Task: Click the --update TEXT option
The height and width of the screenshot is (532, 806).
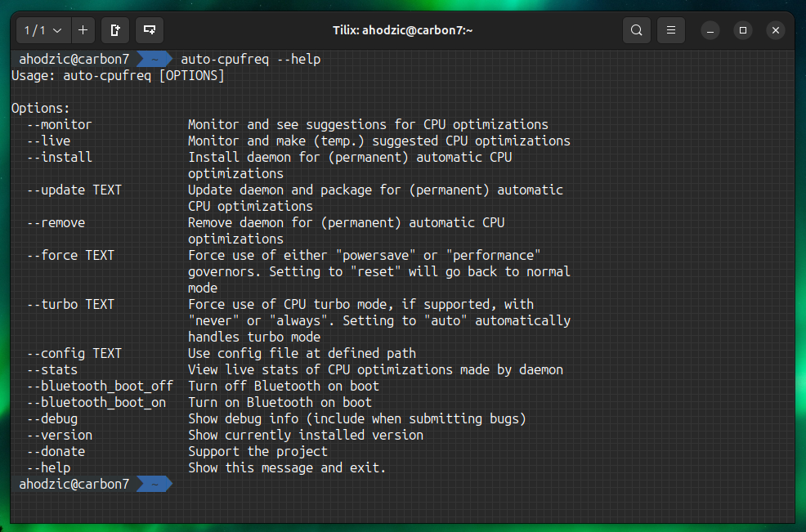Action: [74, 190]
